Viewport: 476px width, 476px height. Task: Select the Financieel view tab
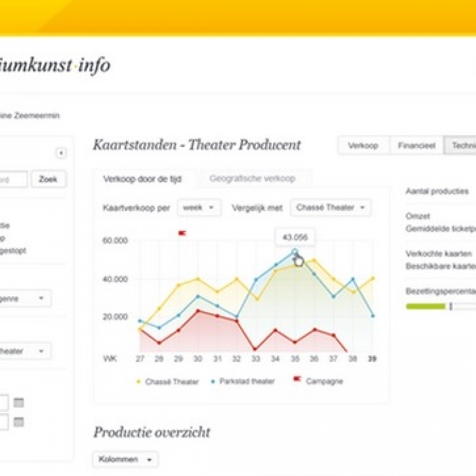point(416,146)
